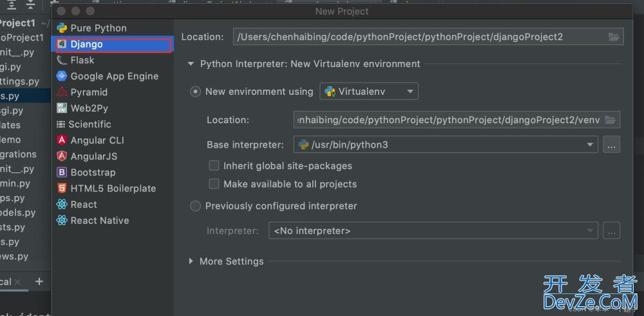Select the HTML5 Boilerplate icon
The width and height of the screenshot is (644, 316).
click(62, 188)
